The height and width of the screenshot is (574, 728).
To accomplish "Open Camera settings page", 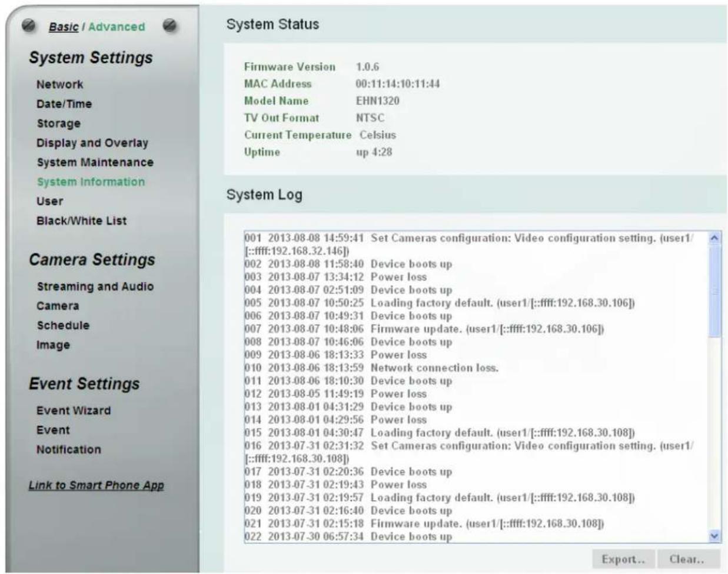I will 58,306.
